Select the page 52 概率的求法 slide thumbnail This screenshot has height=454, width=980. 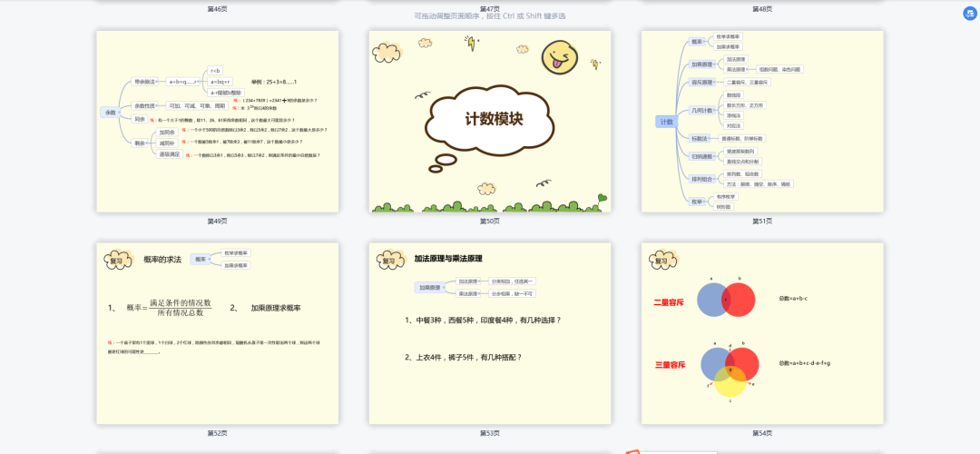point(218,333)
